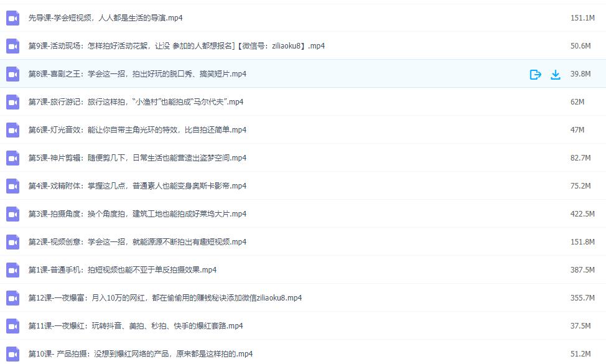Click video icon beside 第3课-拍摄角度 file

[x=13, y=215]
